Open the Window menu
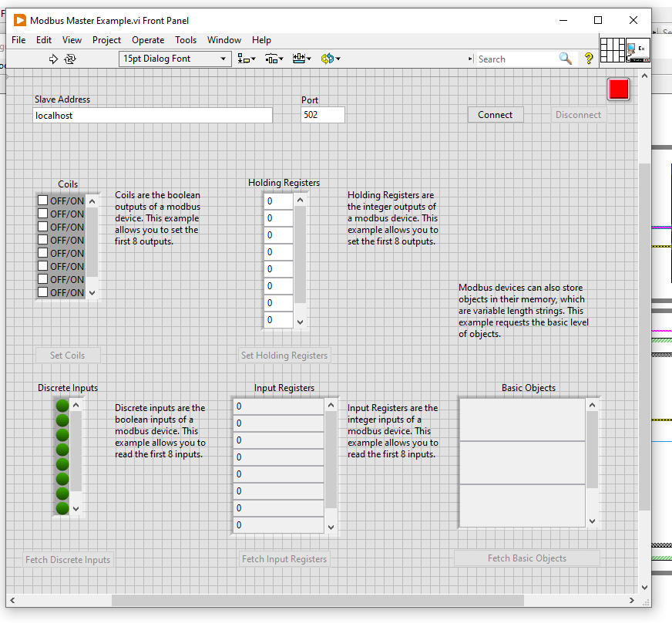The image size is (672, 627). pyautogui.click(x=224, y=40)
